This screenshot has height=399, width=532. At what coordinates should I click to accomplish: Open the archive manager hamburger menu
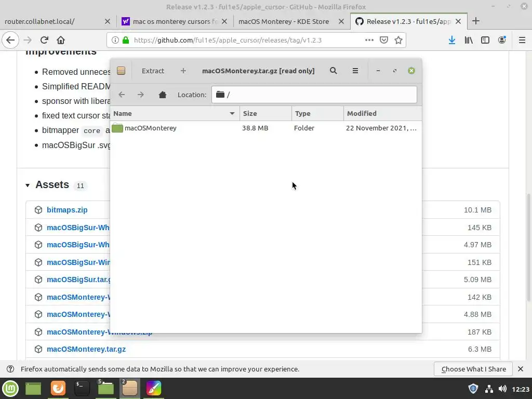click(355, 71)
